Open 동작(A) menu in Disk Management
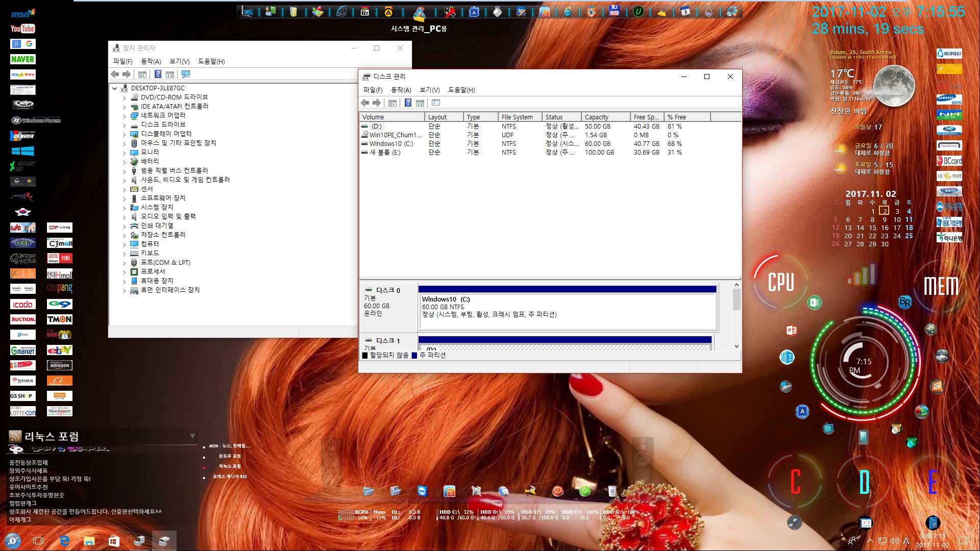 [401, 90]
